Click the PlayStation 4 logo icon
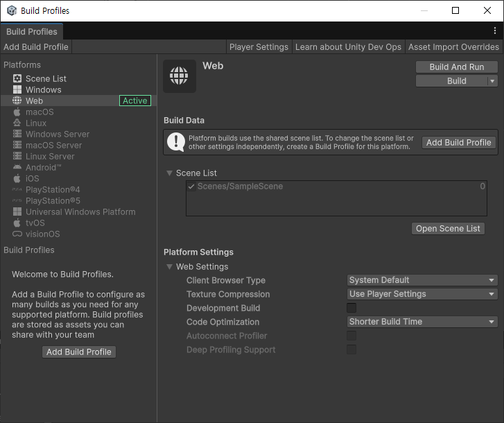Image resolution: width=504 pixels, height=423 pixels. coord(17,189)
